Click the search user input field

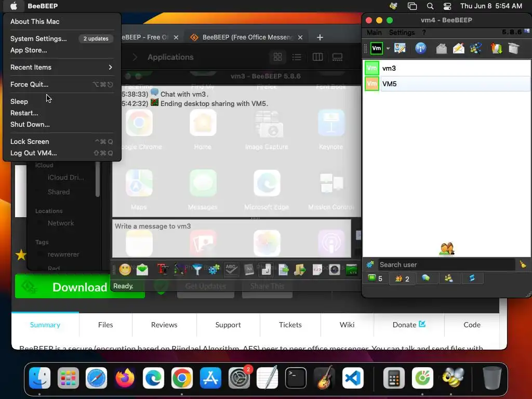pyautogui.click(x=446, y=264)
